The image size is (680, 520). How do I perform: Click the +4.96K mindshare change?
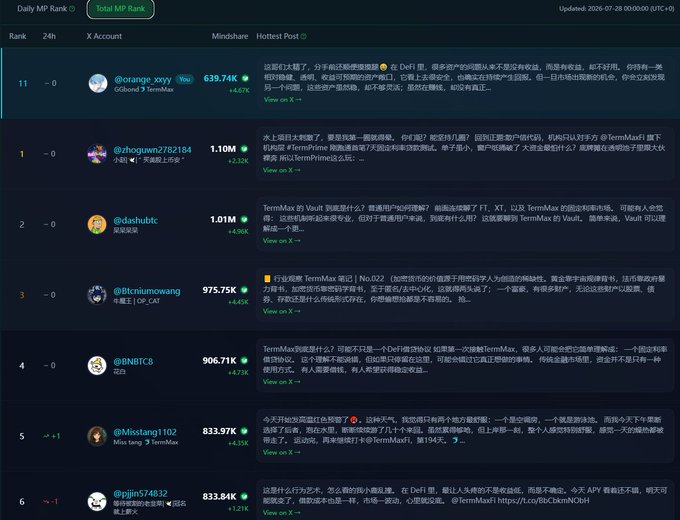239,232
